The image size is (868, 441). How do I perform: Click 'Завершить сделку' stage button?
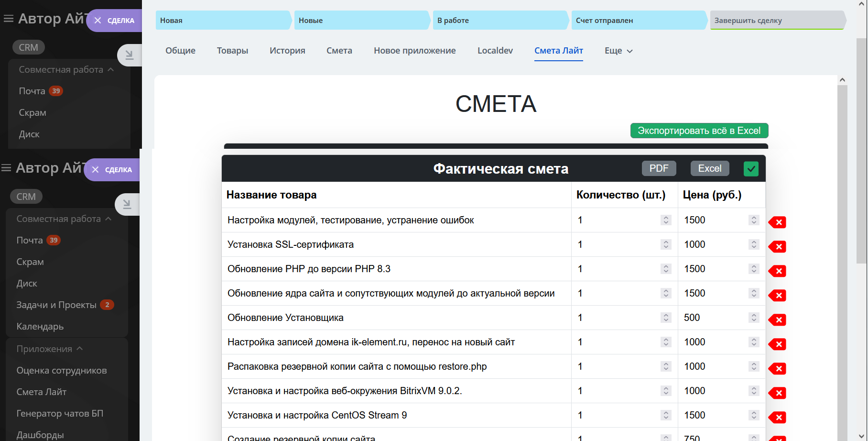click(x=778, y=20)
